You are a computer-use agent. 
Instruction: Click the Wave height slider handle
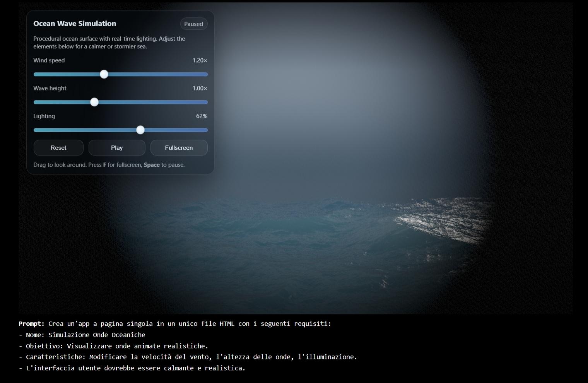94,102
